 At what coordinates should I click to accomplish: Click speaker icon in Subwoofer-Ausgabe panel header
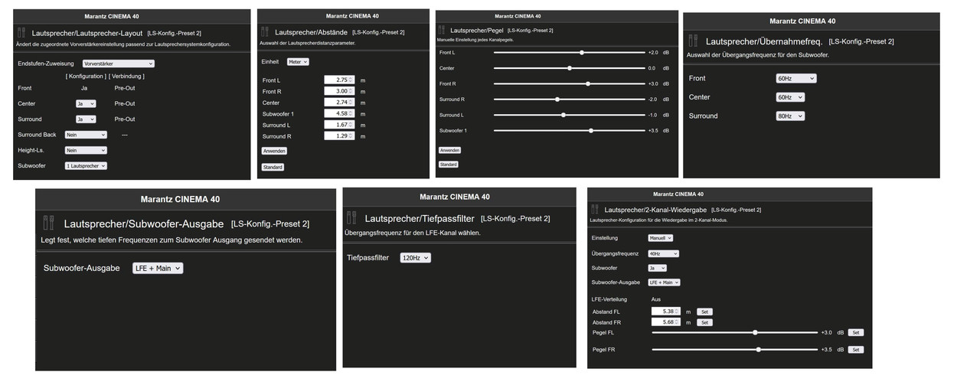[x=48, y=223]
